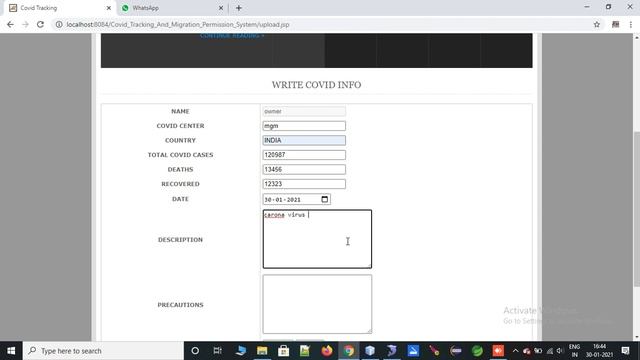Click the taskbar search box
Image resolution: width=640 pixels, height=360 pixels.
103,351
